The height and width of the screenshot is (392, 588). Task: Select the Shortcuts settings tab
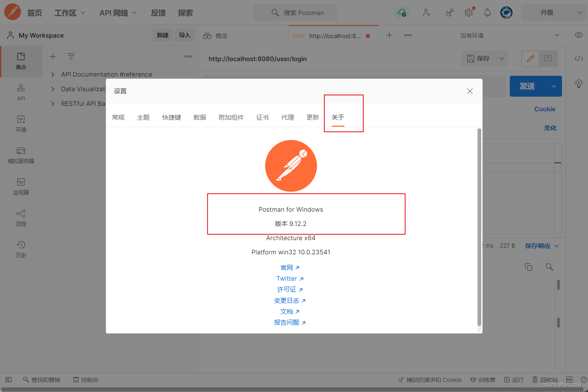[x=172, y=118]
